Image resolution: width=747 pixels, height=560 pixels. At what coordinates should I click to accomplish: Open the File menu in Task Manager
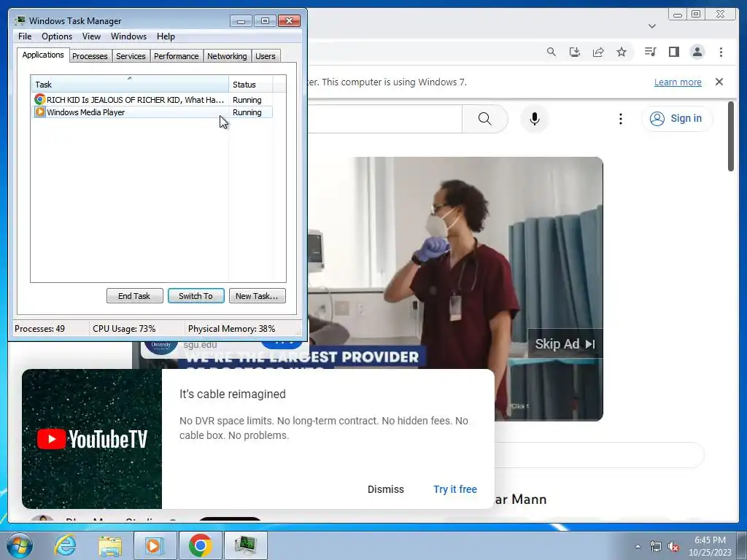25,36
